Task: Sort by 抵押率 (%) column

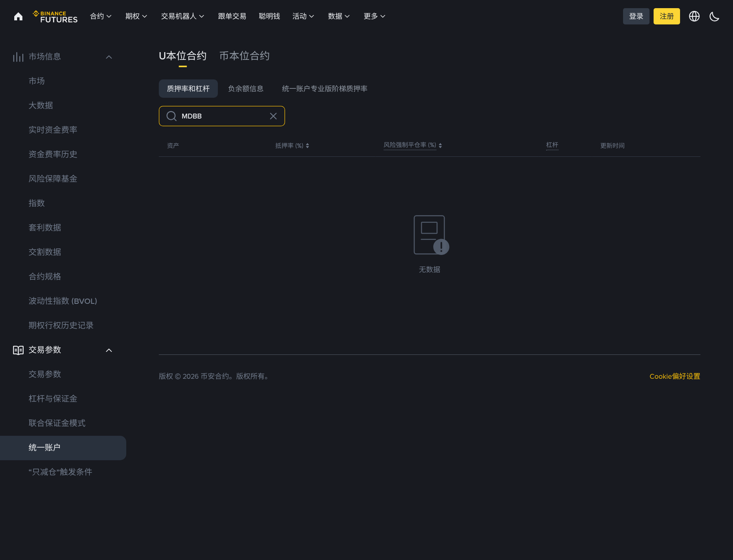Action: (x=292, y=146)
